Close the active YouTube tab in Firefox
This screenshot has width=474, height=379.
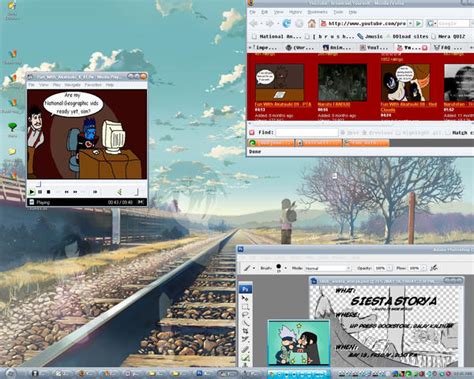[x=425, y=48]
